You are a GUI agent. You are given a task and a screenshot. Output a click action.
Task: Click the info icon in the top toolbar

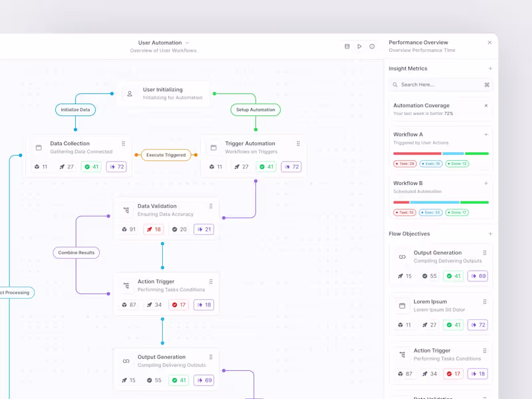coord(372,47)
